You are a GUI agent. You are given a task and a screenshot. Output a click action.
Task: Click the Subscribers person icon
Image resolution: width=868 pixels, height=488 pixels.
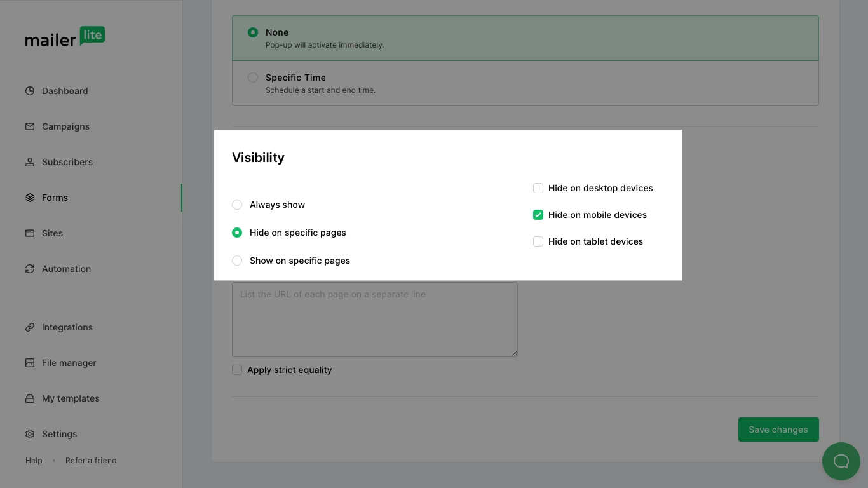[x=30, y=162]
